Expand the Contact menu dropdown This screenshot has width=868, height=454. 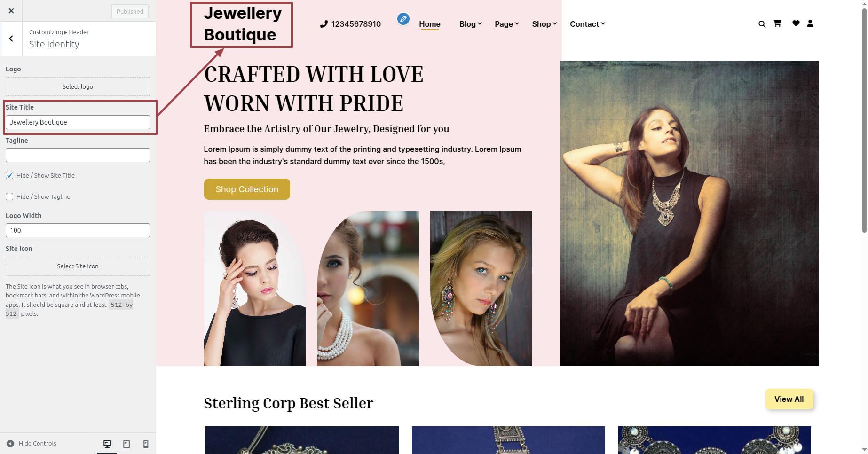tap(588, 24)
